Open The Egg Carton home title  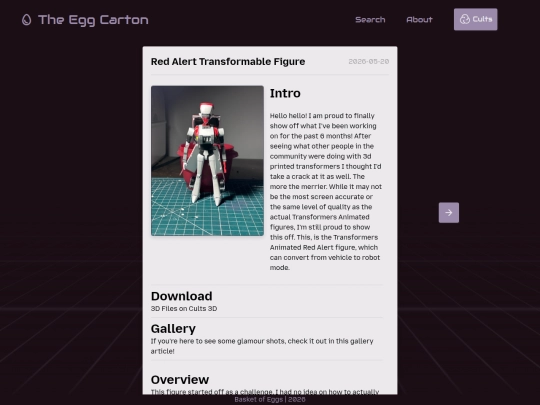point(93,20)
